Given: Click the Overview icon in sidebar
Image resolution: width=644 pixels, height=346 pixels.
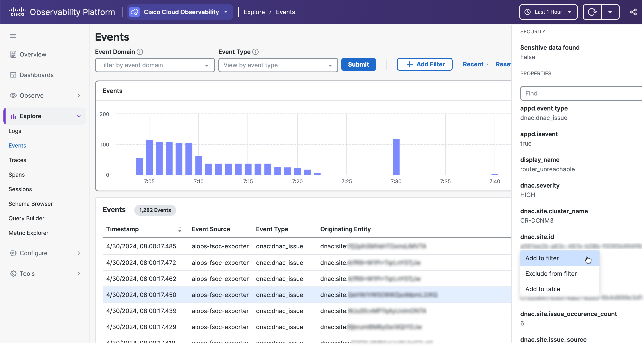Looking at the screenshot, I should (13, 54).
